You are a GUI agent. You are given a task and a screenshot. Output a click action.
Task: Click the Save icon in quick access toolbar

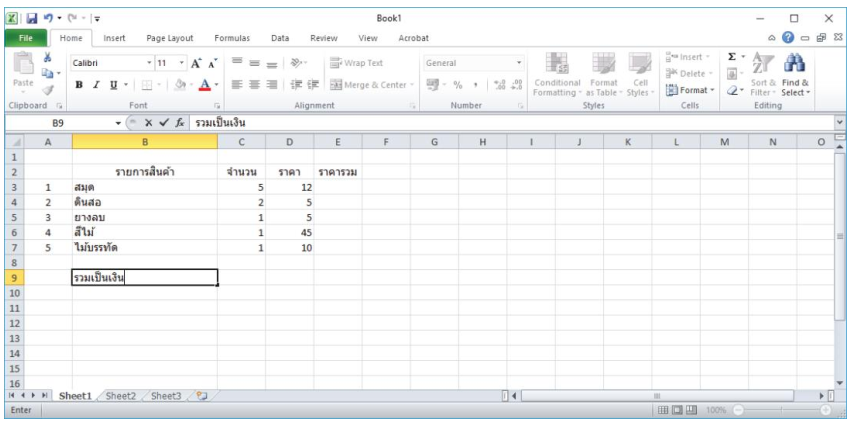click(32, 18)
